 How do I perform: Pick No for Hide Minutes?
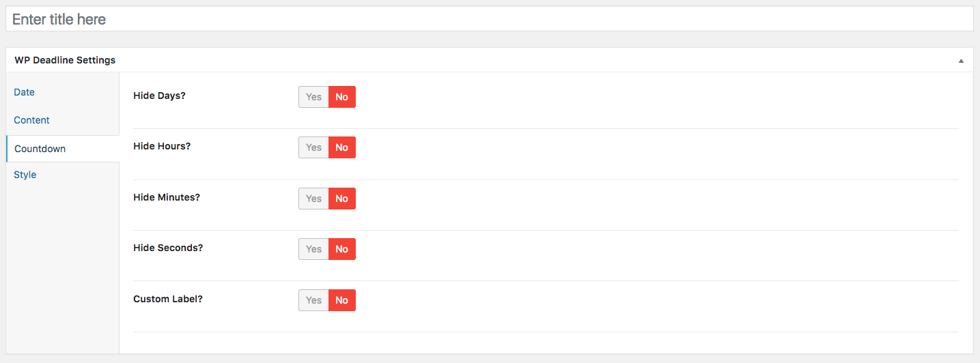pyautogui.click(x=342, y=199)
